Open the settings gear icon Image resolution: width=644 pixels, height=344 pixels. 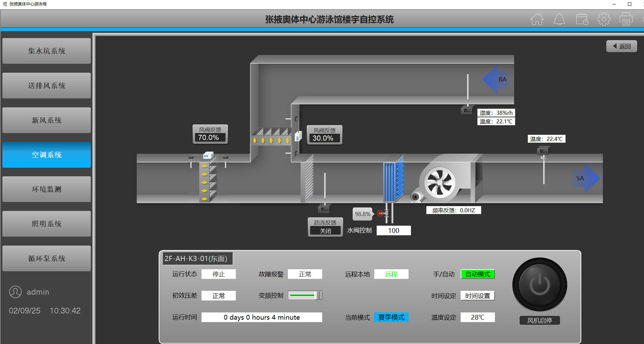click(604, 19)
